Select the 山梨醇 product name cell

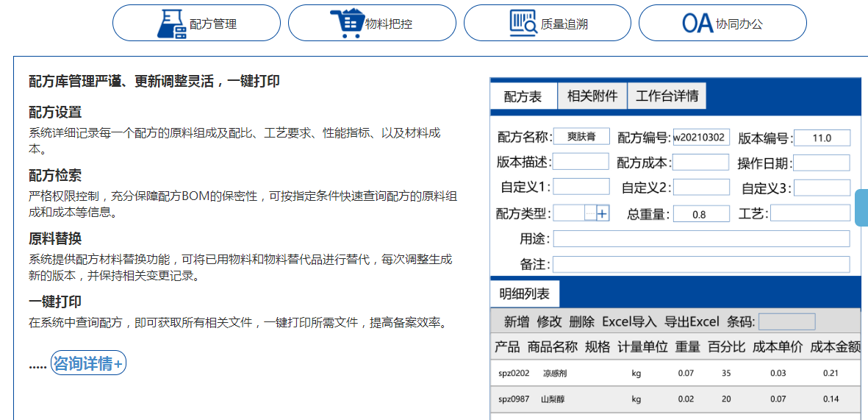click(553, 399)
